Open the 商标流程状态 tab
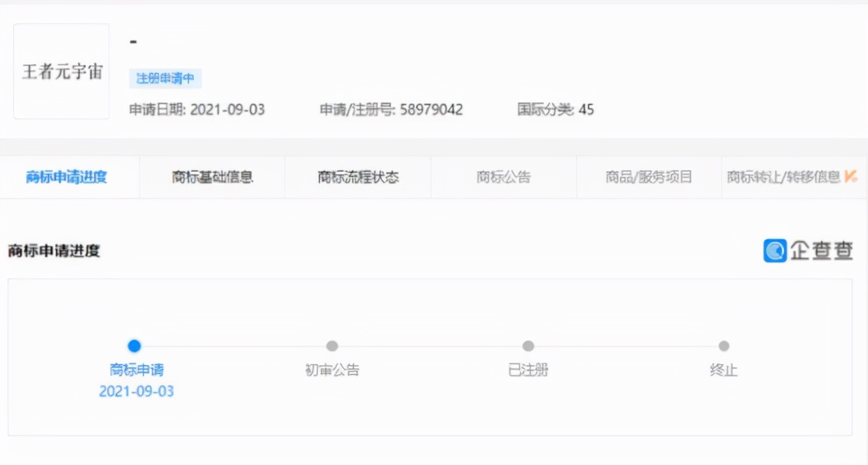868x465 pixels. pyautogui.click(x=358, y=177)
